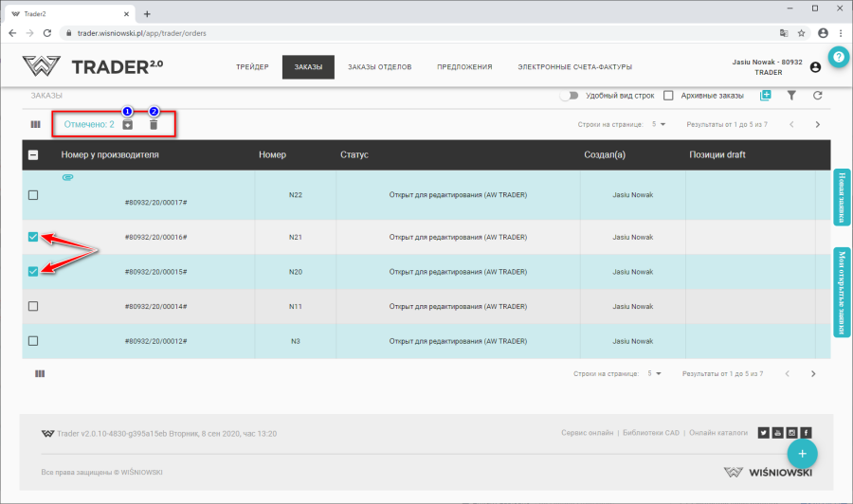Click the teal add-order icon beside filter
This screenshot has height=504, width=853.
766,96
